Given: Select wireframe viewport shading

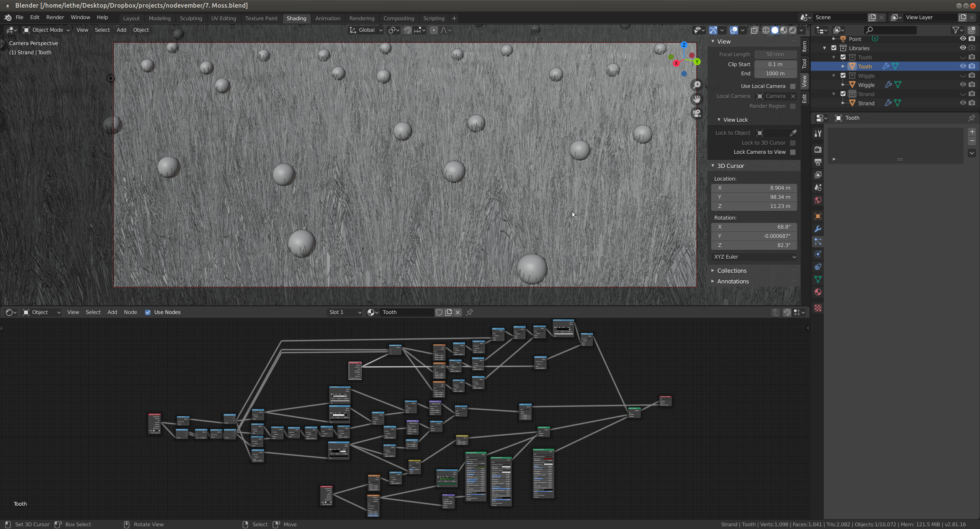Looking at the screenshot, I should [766, 30].
